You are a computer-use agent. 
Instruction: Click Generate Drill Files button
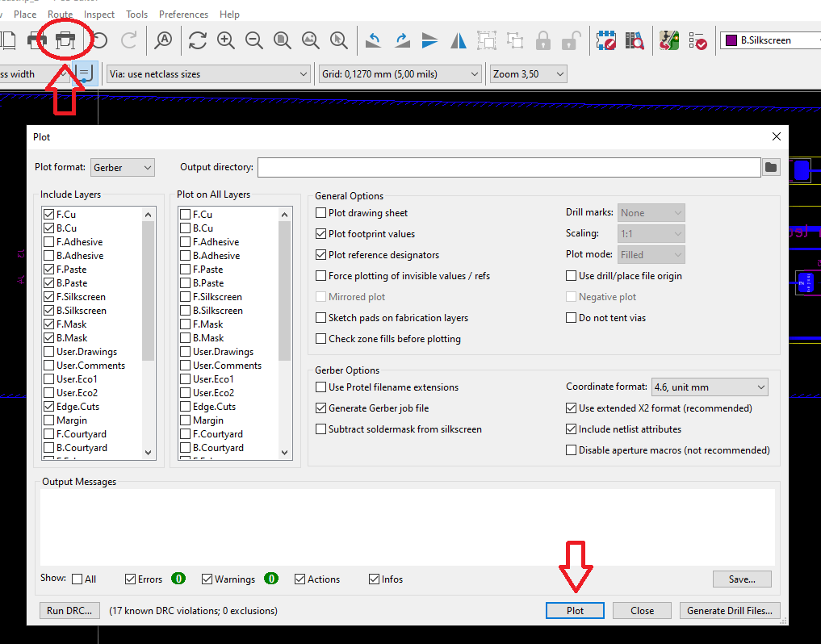(730, 611)
